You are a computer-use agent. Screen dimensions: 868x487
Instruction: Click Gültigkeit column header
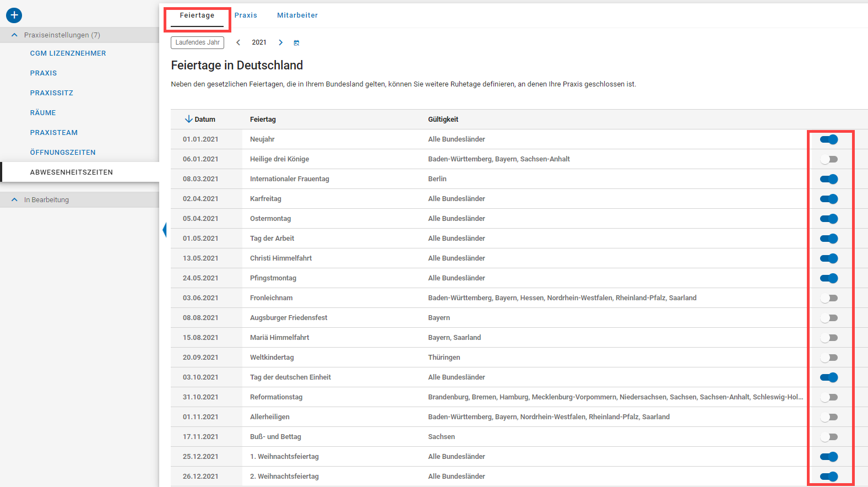pos(443,120)
